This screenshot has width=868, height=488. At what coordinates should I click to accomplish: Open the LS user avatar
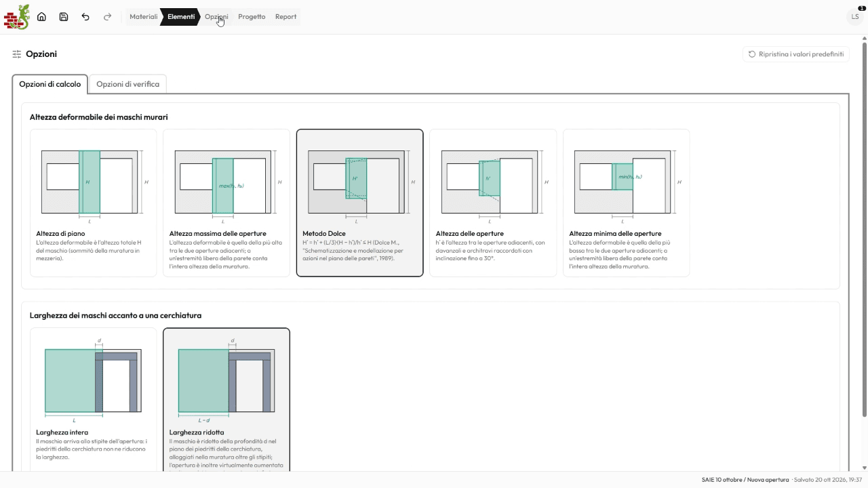pyautogui.click(x=854, y=17)
